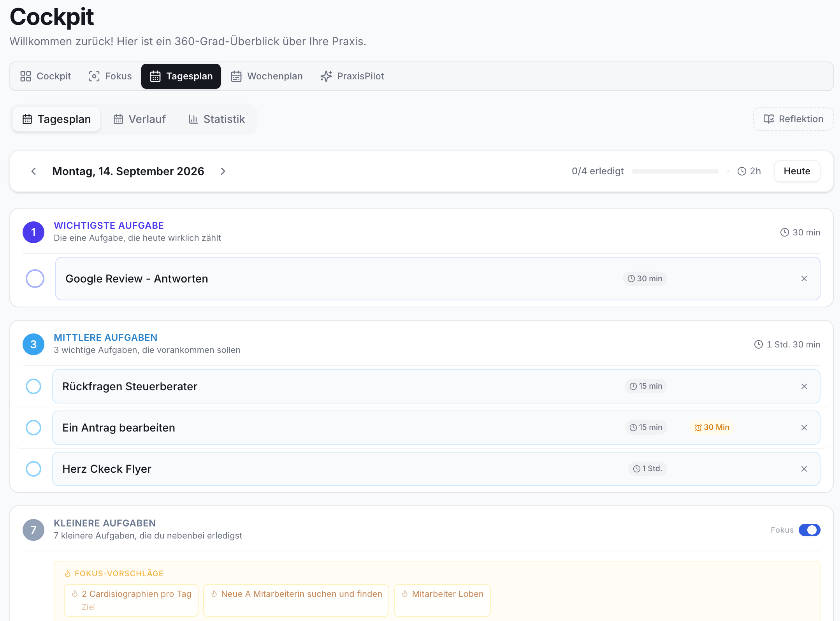Click the Reflektion button
Image resolution: width=840 pixels, height=621 pixels.
[793, 119]
